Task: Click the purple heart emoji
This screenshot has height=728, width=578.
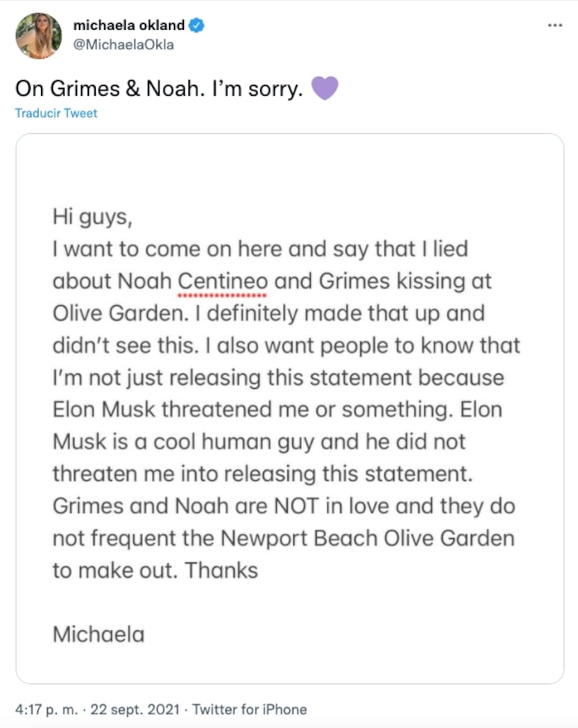Action: point(325,88)
